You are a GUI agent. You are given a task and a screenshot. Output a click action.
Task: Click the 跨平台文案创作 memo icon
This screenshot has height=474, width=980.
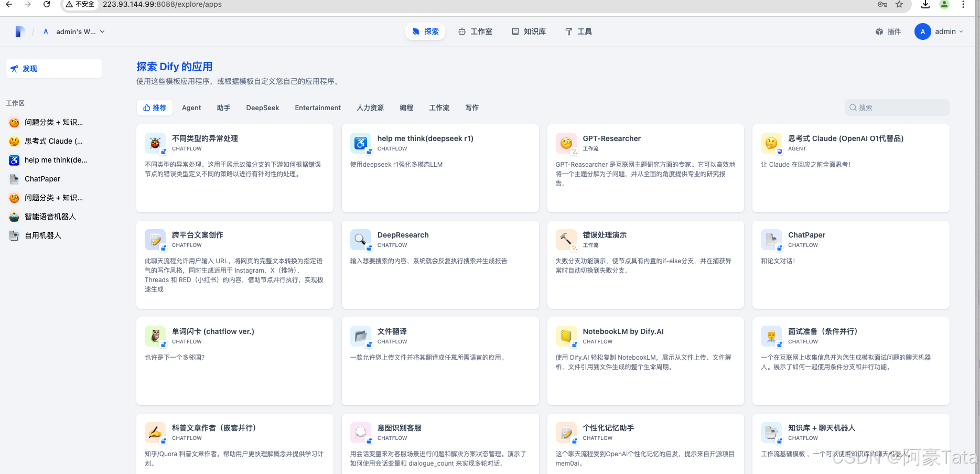pos(155,240)
